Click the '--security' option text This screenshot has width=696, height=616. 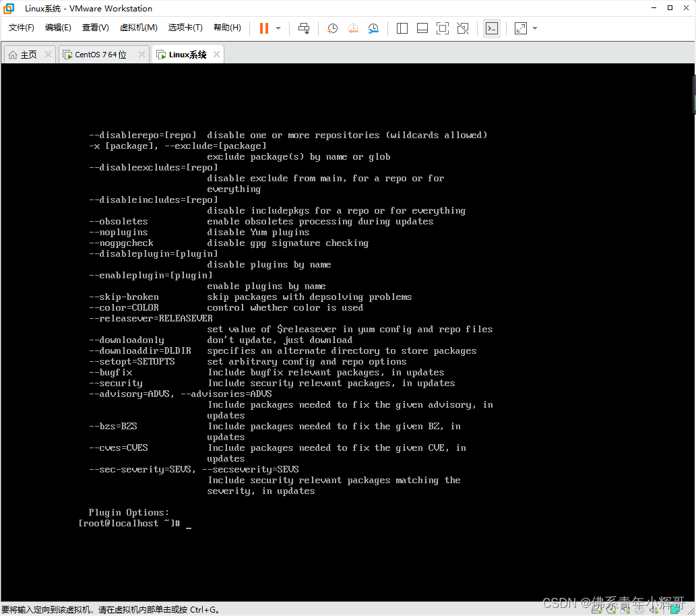(116, 383)
